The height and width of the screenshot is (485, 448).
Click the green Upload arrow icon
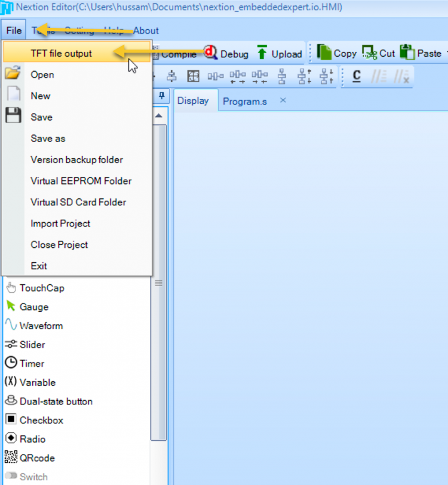point(262,53)
